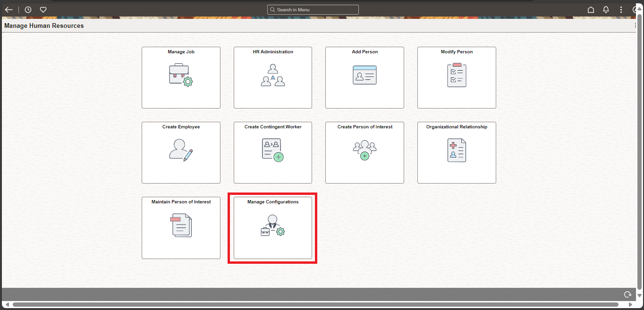Open Recently Visited history
The width and height of the screenshot is (644, 310).
[x=28, y=9]
